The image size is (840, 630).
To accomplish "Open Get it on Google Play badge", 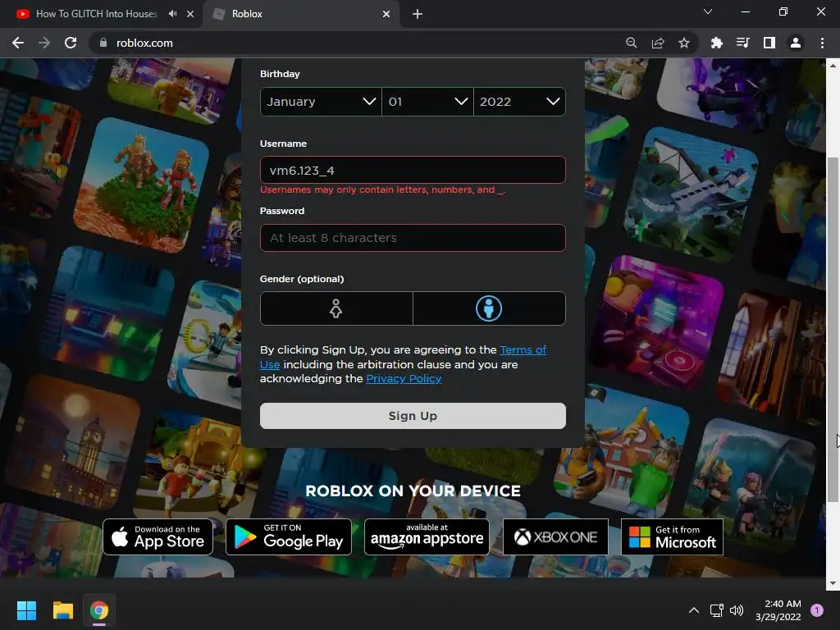I will click(x=289, y=536).
